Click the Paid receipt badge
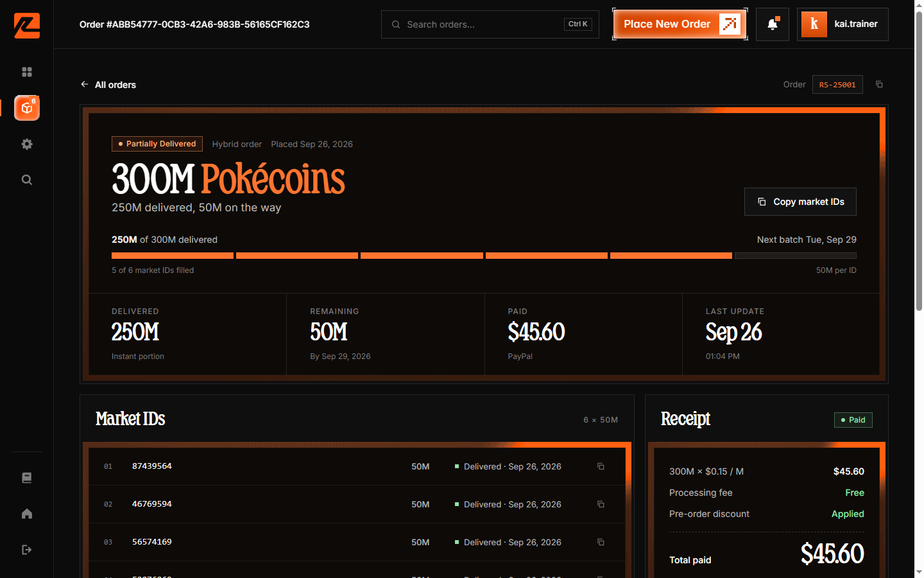 click(853, 420)
